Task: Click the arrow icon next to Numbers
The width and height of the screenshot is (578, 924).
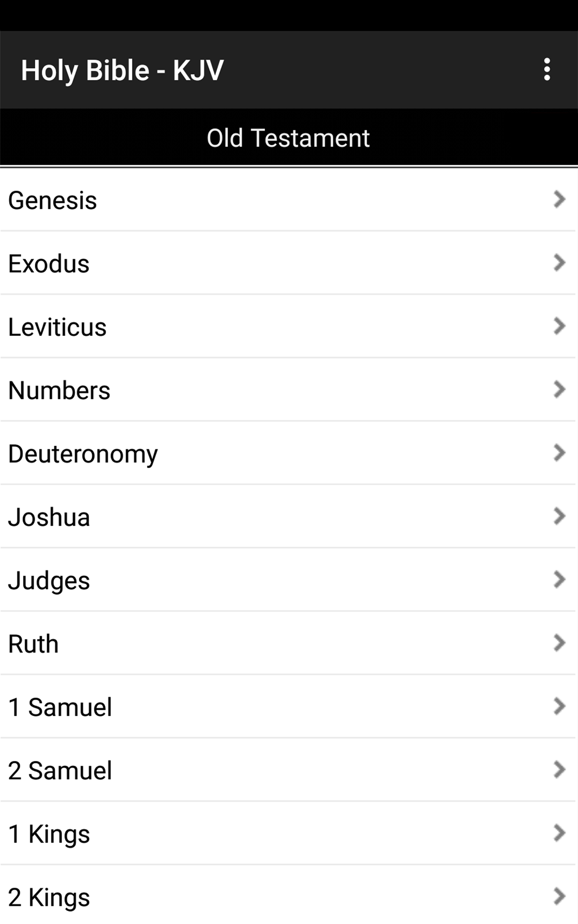Action: point(559,390)
